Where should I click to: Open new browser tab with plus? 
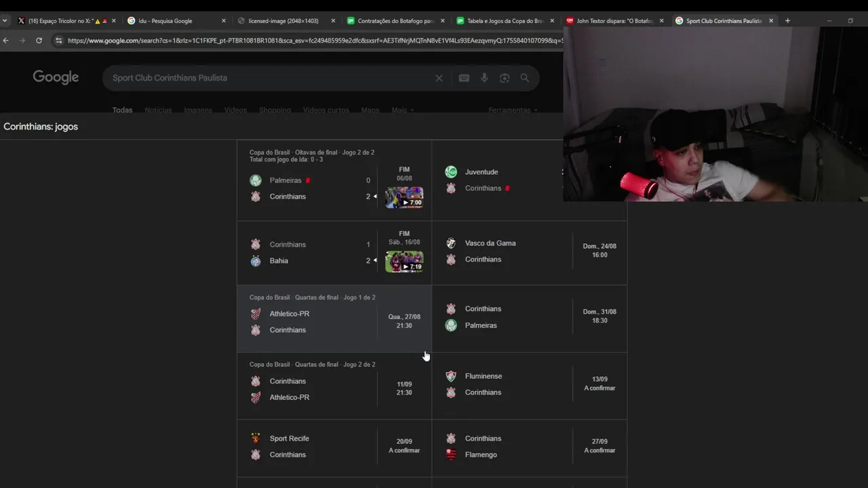pyautogui.click(x=787, y=21)
